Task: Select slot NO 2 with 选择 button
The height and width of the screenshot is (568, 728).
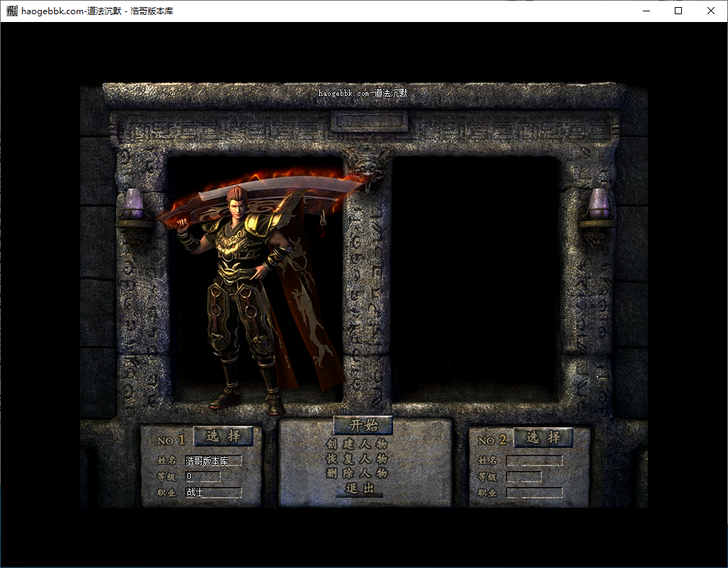Action: [544, 437]
